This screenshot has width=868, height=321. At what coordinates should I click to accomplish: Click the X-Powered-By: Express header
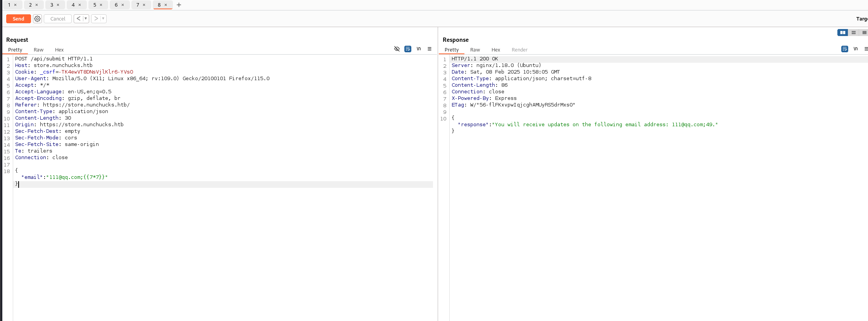tap(484, 98)
